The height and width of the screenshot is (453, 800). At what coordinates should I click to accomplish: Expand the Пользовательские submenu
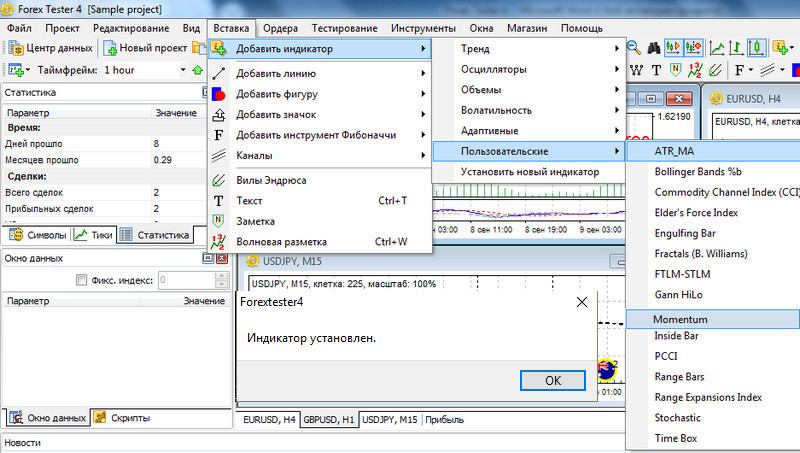[529, 151]
